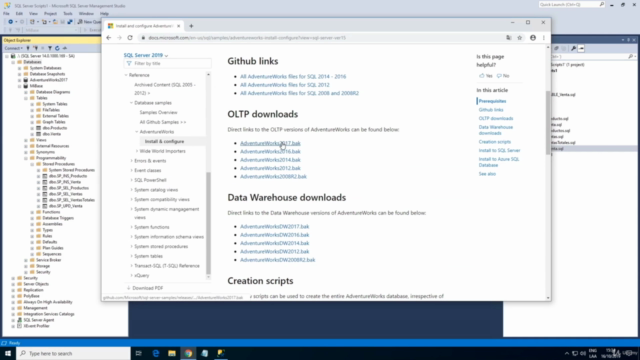Open the View menu in SSMS
The width and height of the screenshot is (640, 360).
[33, 13]
